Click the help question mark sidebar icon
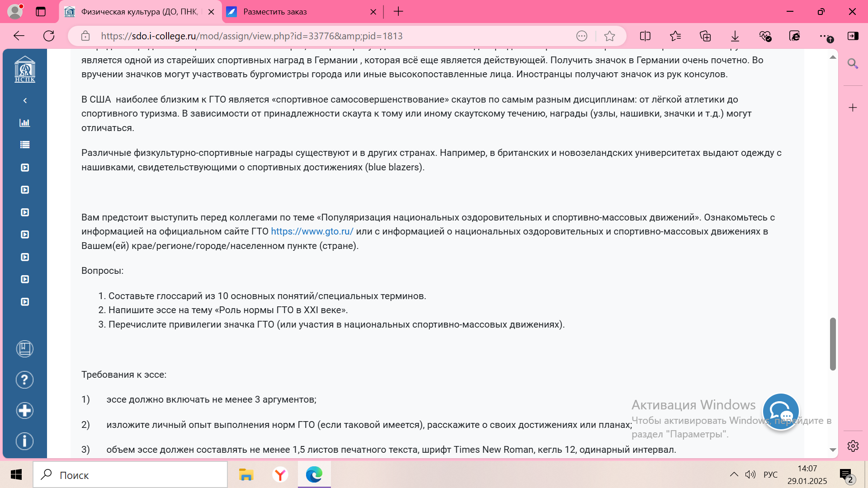This screenshot has width=868, height=488. point(25,380)
